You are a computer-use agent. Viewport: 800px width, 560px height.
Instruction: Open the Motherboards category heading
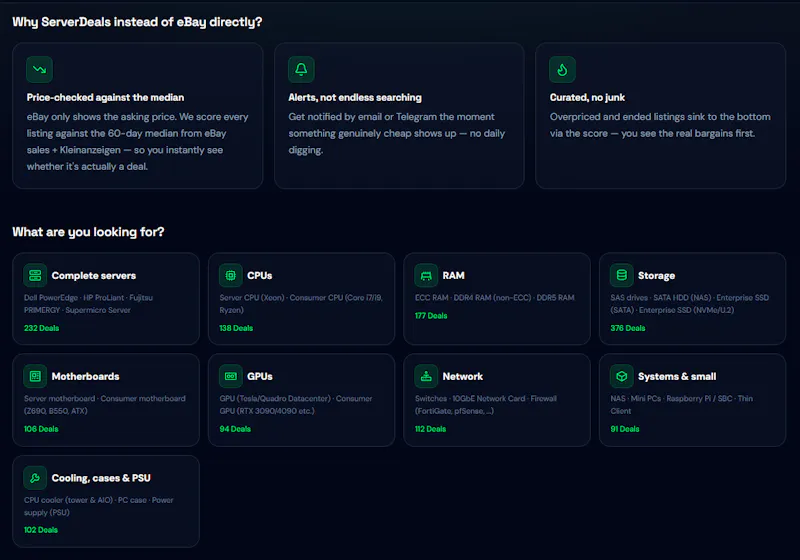click(85, 376)
